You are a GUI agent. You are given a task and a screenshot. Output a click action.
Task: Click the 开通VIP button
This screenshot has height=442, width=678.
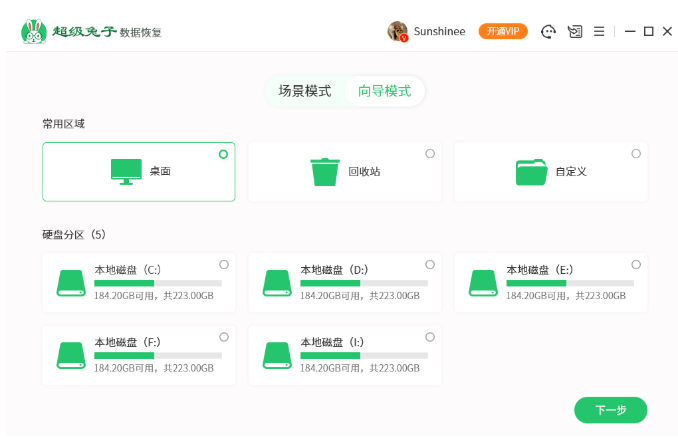click(503, 31)
